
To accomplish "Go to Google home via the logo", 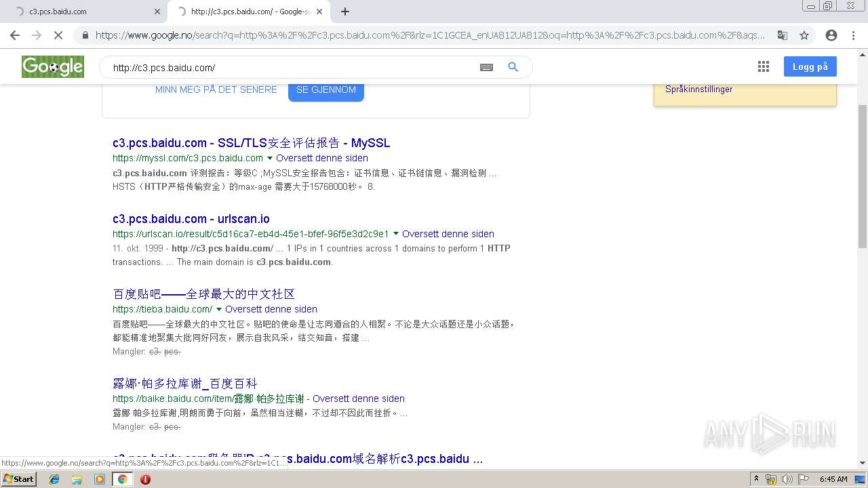I will click(53, 66).
